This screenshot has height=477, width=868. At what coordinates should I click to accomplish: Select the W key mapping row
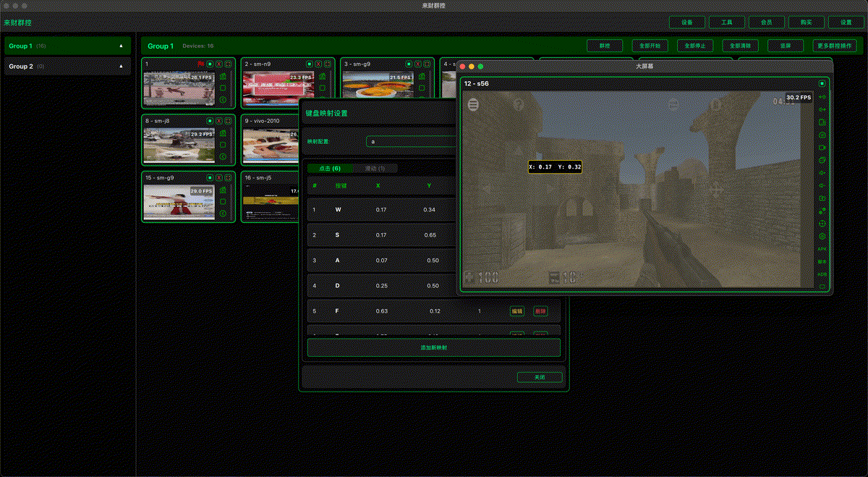(x=382, y=210)
